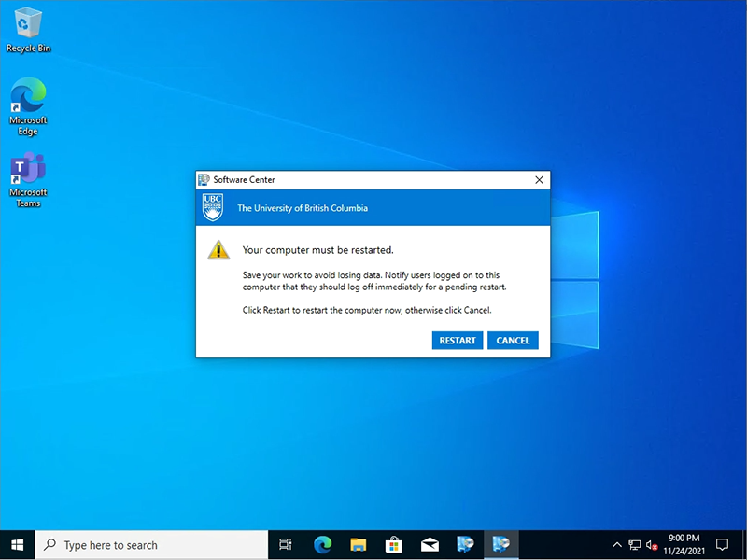Screen dimensions: 747x560
Task: Open Task View from the taskbar
Action: click(x=286, y=545)
